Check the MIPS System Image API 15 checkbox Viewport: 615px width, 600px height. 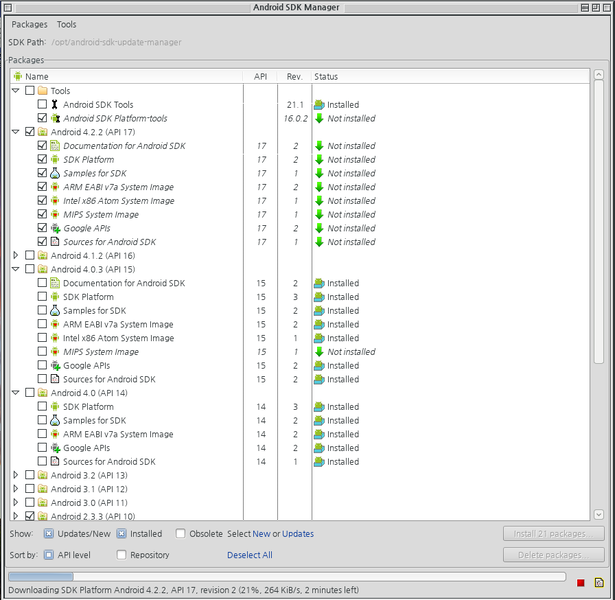[x=42, y=352]
